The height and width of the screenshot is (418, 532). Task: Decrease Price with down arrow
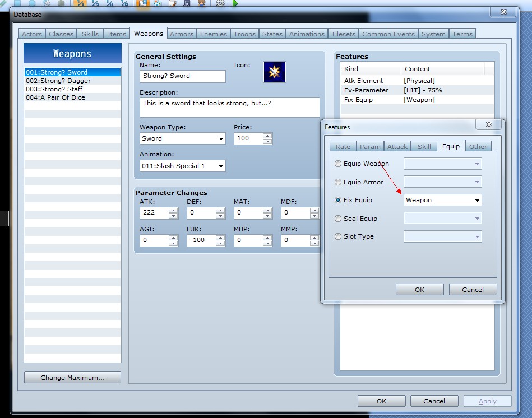[267, 141]
